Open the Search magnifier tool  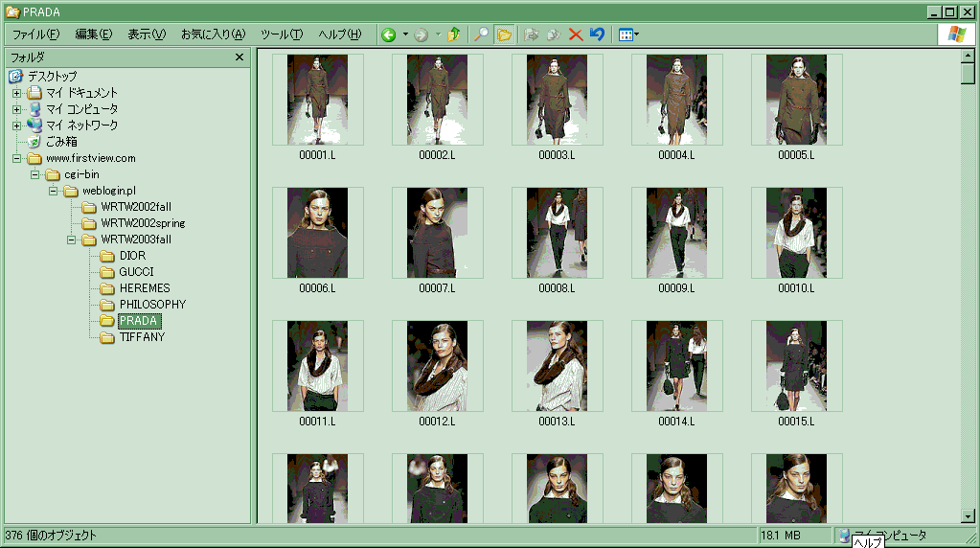pyautogui.click(x=481, y=34)
